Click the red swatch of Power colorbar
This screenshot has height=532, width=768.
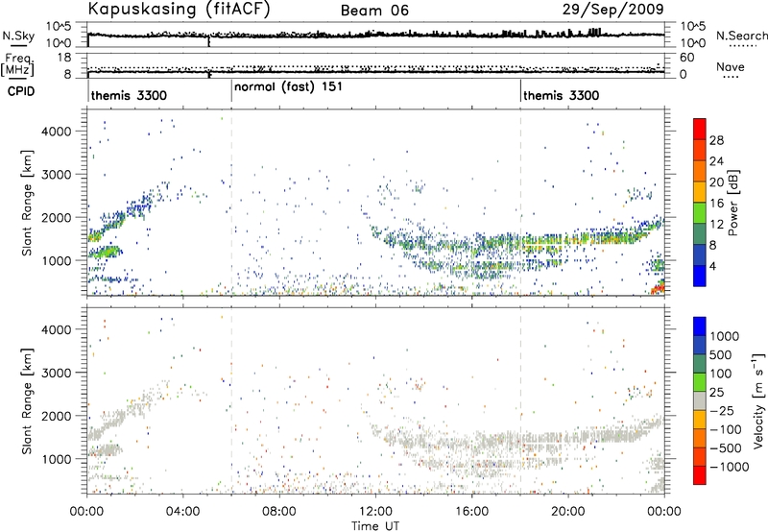(x=700, y=129)
